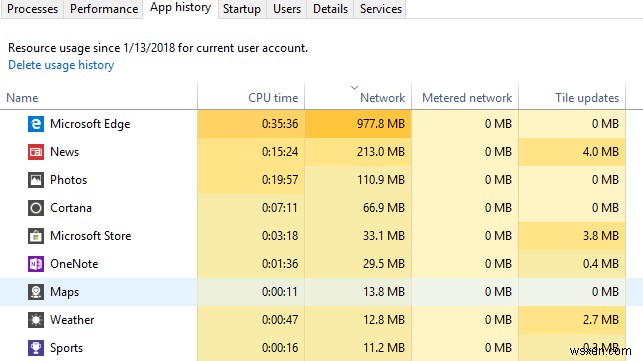Click the 33.1 MB network cell

(358, 236)
